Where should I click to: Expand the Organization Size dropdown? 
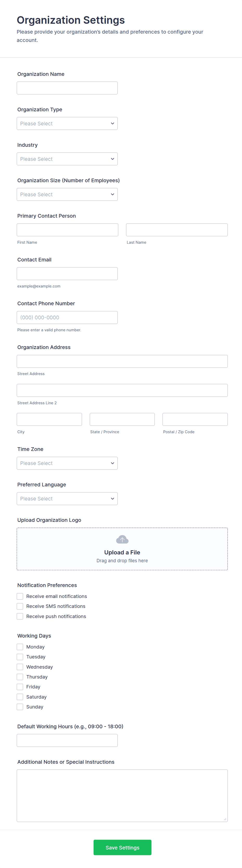(67, 194)
